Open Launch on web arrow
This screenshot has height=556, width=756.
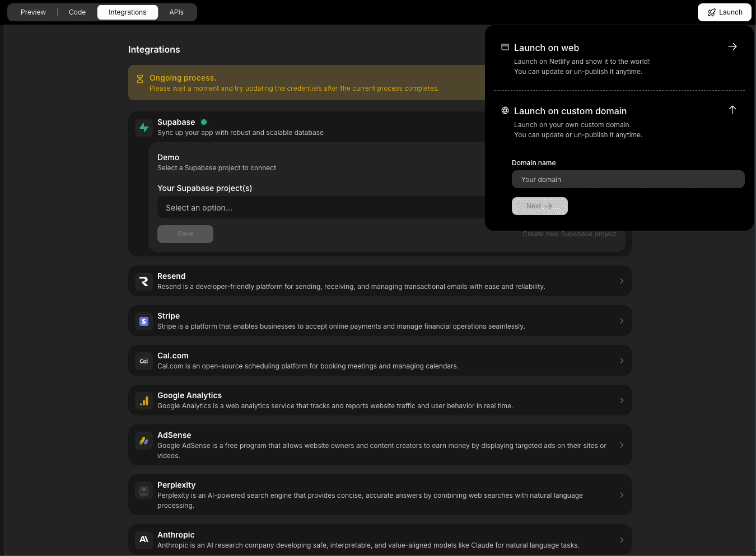click(x=732, y=46)
